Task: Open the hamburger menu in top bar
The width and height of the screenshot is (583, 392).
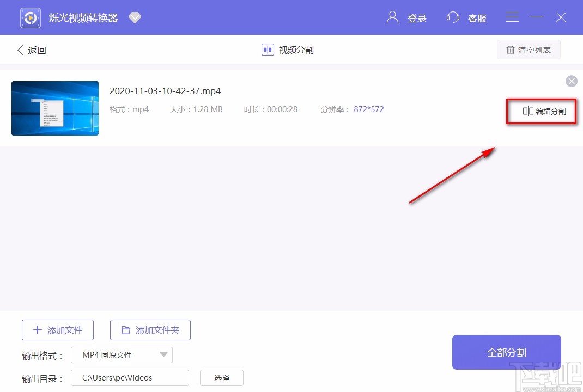Action: tap(512, 17)
